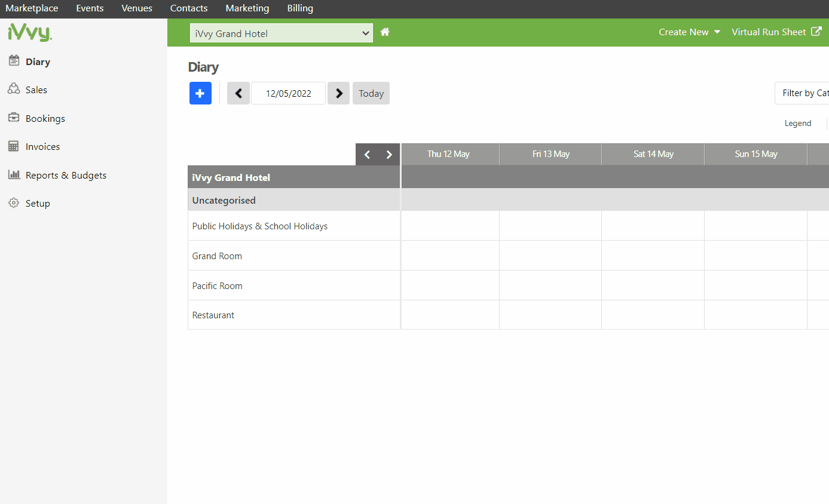Image resolution: width=829 pixels, height=504 pixels.
Task: Open the Filter by Category dropdown
Action: 802,93
